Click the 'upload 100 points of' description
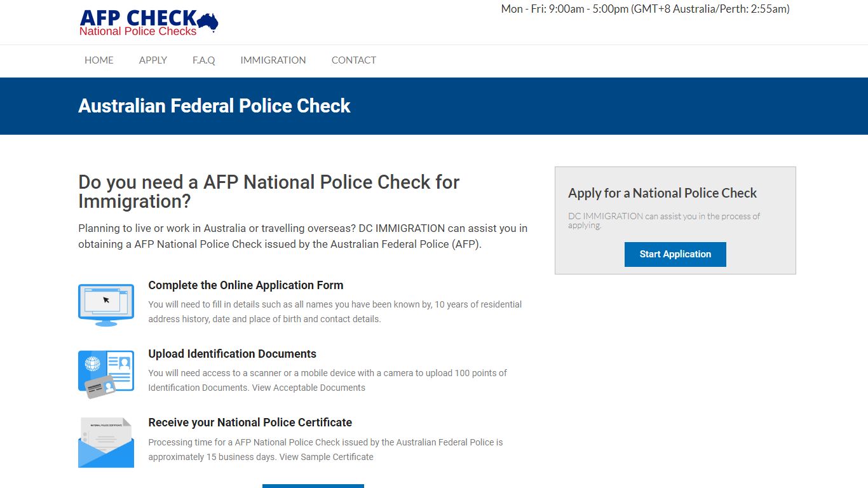868x488 pixels. 328,380
